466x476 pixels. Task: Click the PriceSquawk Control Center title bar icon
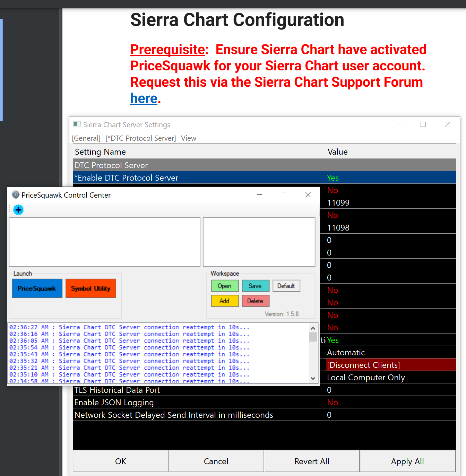[x=16, y=195]
